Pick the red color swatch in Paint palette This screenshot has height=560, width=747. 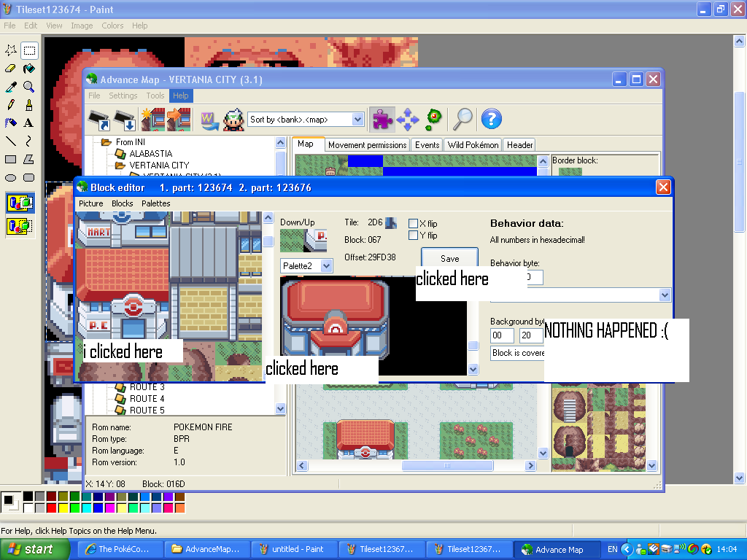point(51,507)
